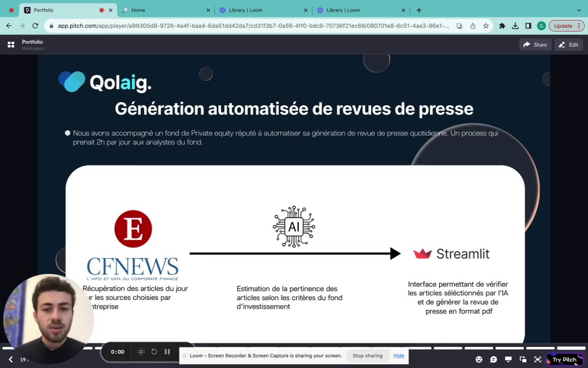This screenshot has width=588, height=368.
Task: Click the Loom drag-handle dots icon
Action: pos(141,352)
